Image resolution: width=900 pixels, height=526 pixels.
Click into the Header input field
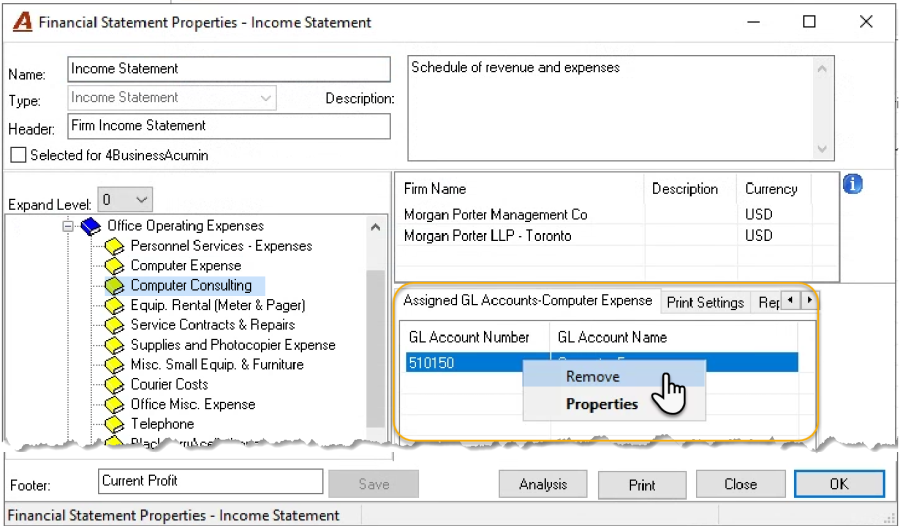pos(229,126)
